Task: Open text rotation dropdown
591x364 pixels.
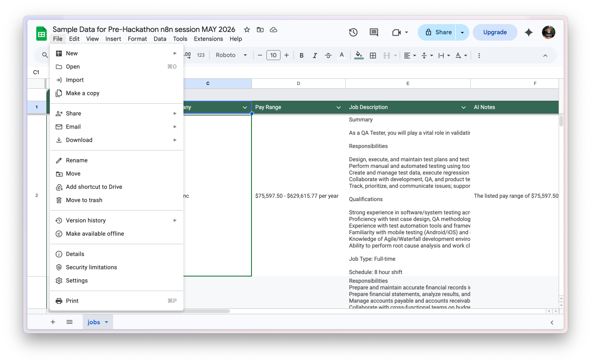Action: pyautogui.click(x=461, y=55)
